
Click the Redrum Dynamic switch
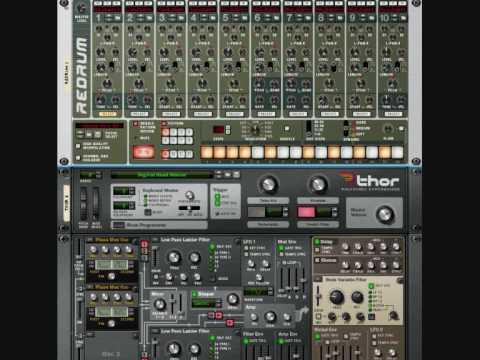(x=347, y=128)
